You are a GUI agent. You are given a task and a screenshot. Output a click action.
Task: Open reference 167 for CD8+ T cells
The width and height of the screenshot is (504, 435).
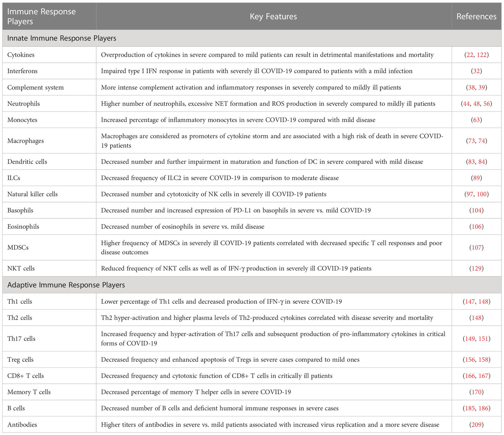[483, 376]
